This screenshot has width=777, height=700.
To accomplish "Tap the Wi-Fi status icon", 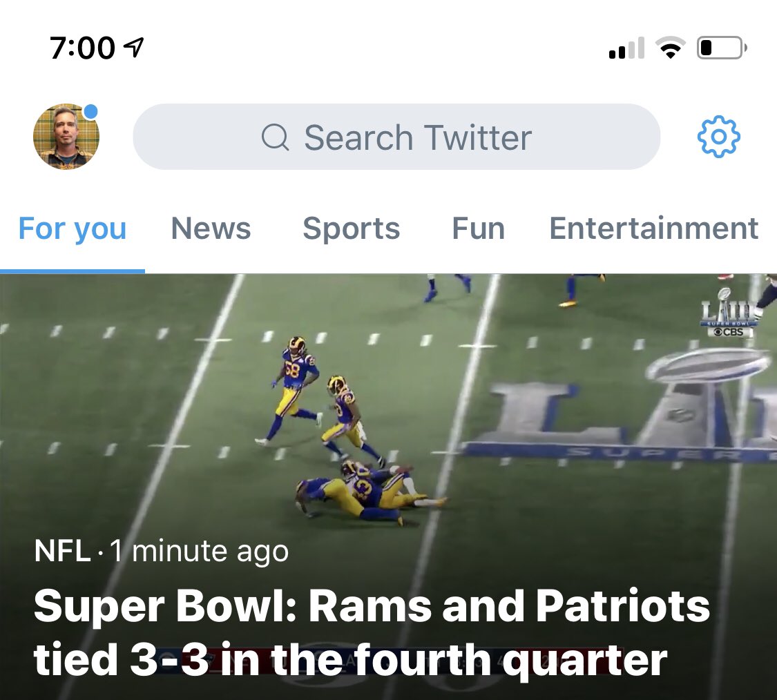I will (671, 48).
